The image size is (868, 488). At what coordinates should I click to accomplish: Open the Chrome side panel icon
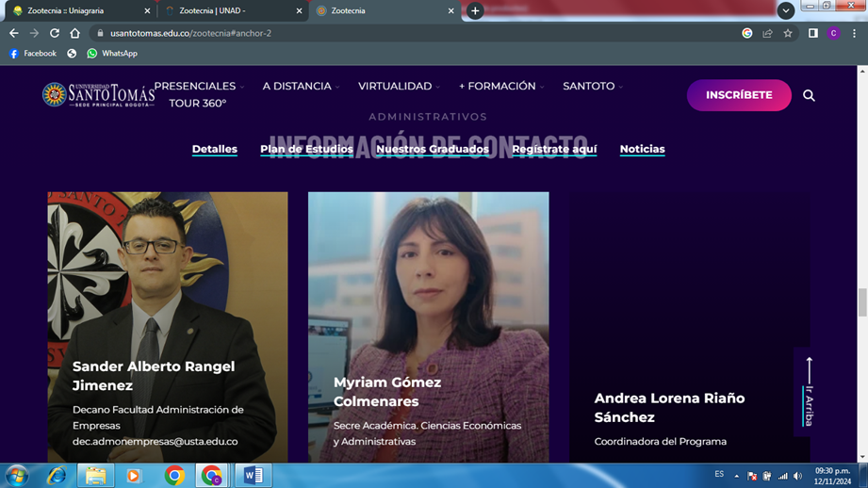pos(812,33)
